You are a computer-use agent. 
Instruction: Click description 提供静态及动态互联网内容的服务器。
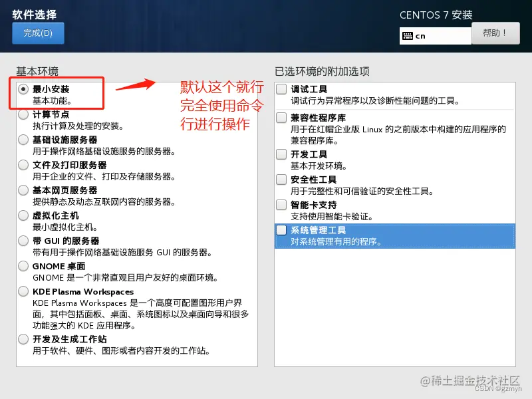click(104, 202)
